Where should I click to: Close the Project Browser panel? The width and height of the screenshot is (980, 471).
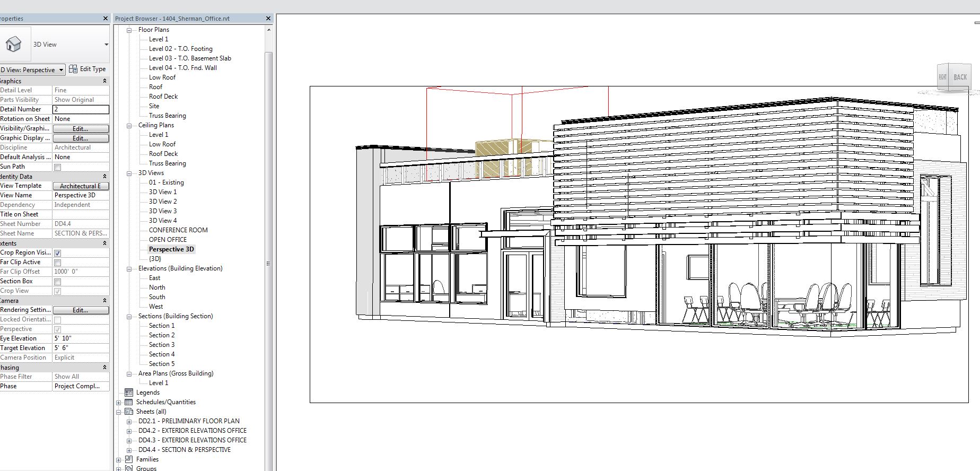point(268,19)
